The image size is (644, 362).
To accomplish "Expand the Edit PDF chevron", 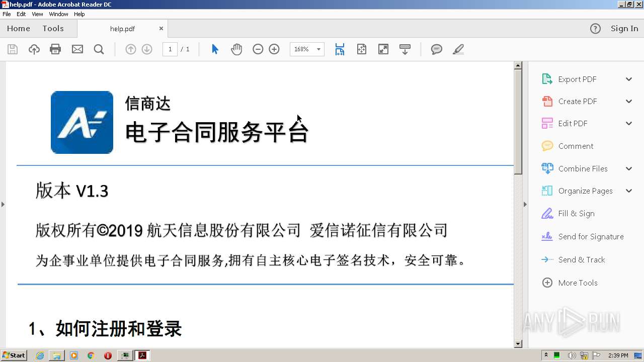I will coord(629,123).
